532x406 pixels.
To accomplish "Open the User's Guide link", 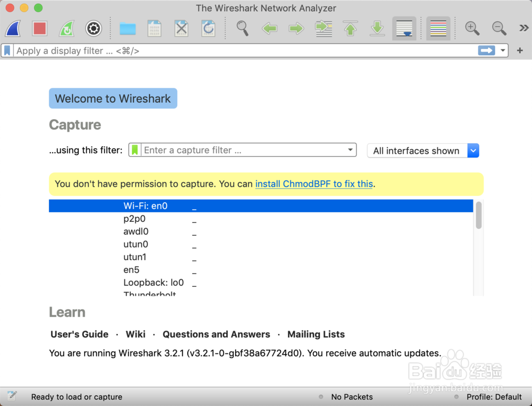I will pyautogui.click(x=79, y=334).
